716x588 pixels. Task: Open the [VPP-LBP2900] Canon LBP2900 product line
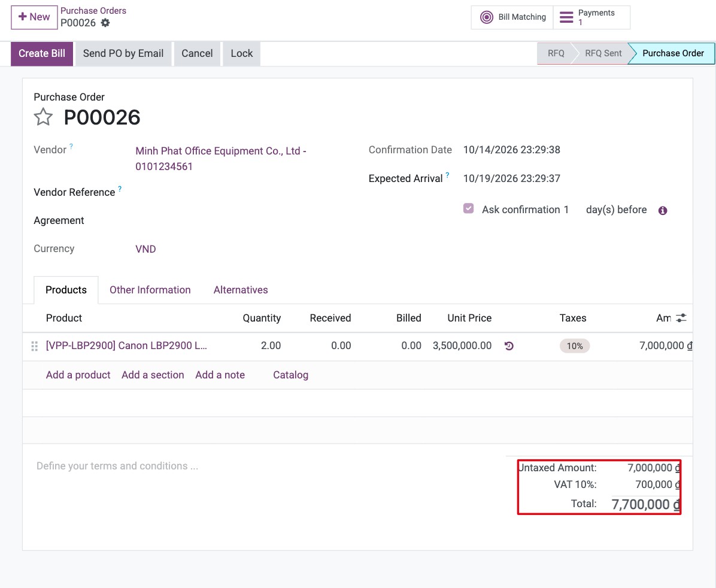tap(126, 346)
